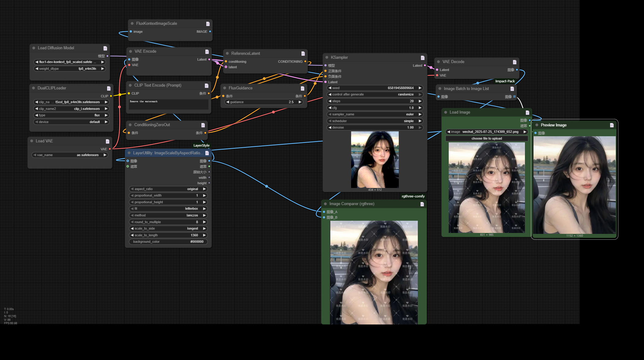Click the preview thumbnail inside the KSampler node
Viewport: 644px width, 360px height.
click(x=375, y=159)
